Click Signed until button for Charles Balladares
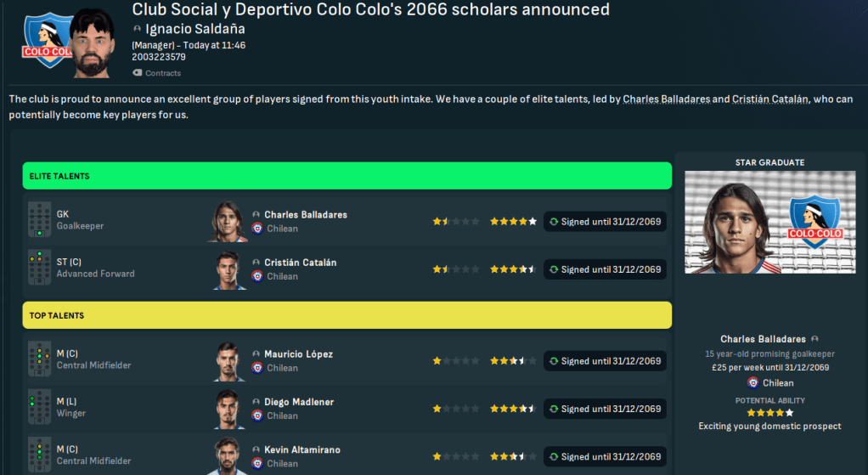Screen dimensions: 868x475 coord(605,222)
